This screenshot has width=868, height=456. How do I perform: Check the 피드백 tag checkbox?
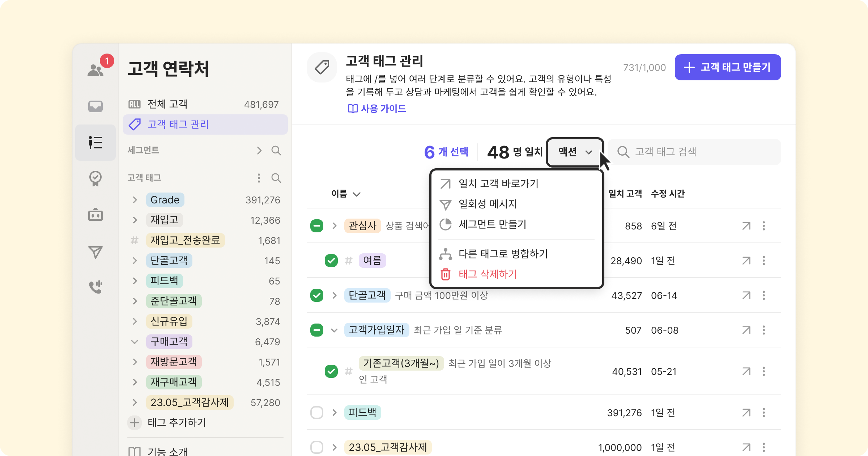(x=317, y=413)
